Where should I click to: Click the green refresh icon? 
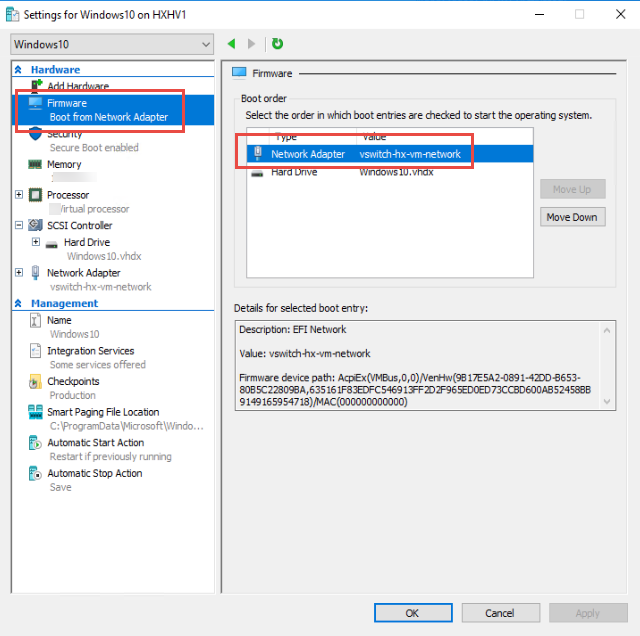(x=277, y=43)
